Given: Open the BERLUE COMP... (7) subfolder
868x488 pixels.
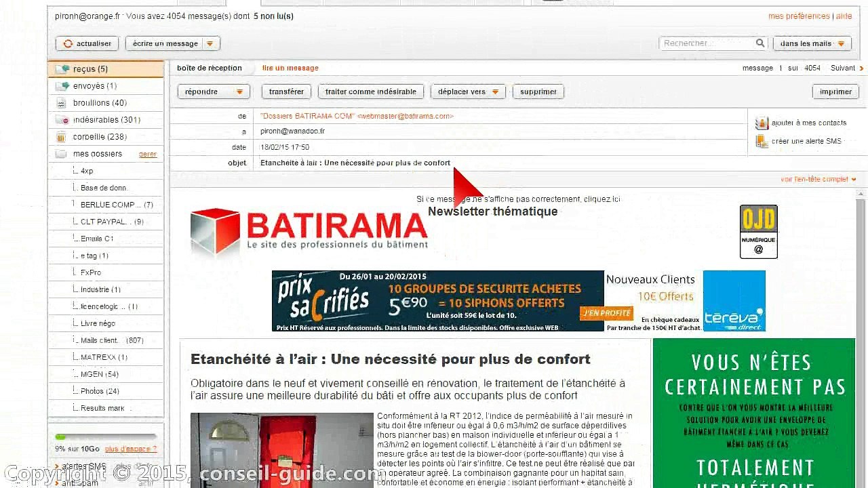Looking at the screenshot, I should click(117, 205).
